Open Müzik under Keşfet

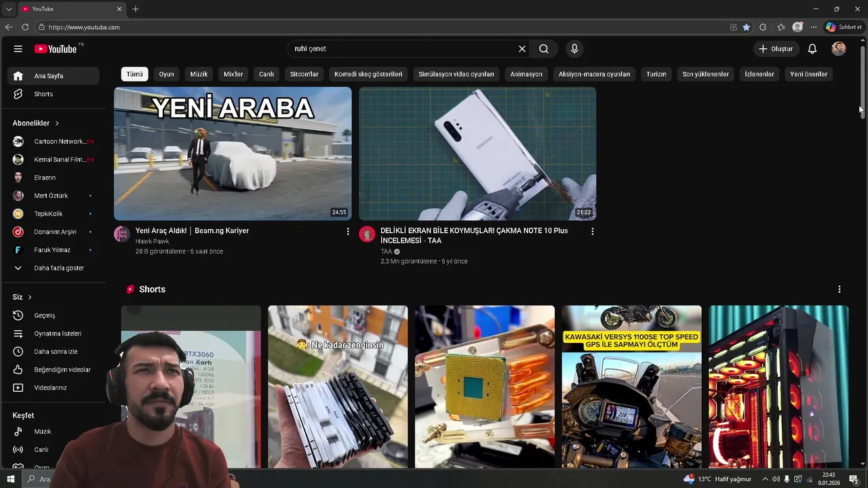(54, 432)
